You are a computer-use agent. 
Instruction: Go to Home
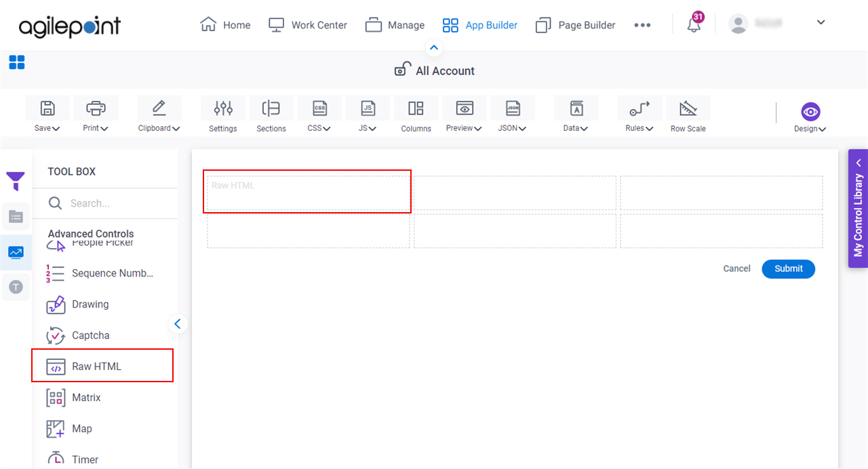point(226,24)
